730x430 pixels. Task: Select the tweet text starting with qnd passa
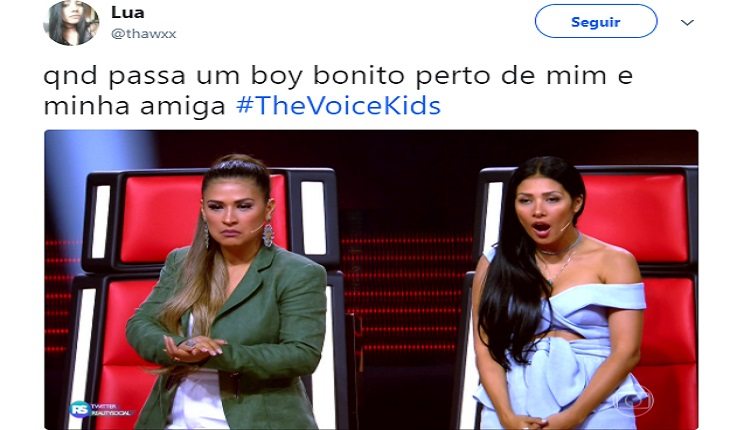(338, 91)
